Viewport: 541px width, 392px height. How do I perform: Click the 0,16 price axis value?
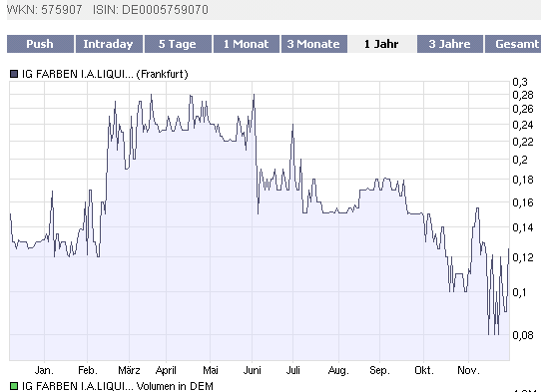pos(523,202)
